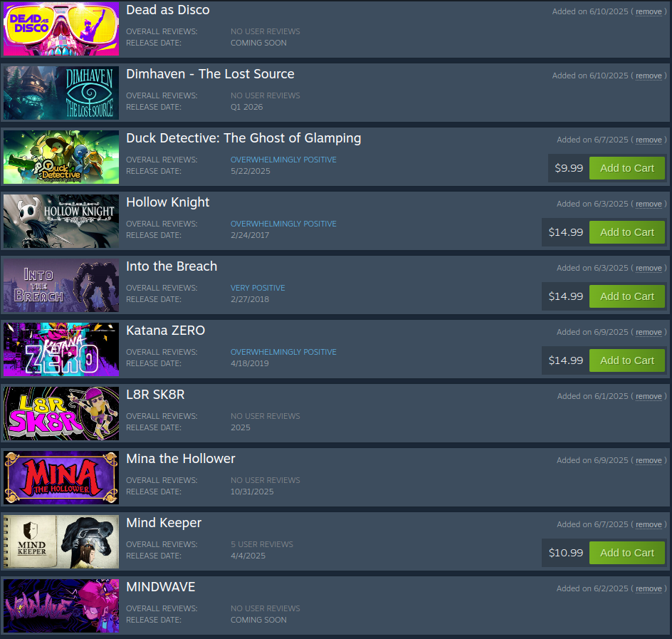This screenshot has width=672, height=639.
Task: Open the Dead as Disco game thumbnail
Action: coord(61,28)
